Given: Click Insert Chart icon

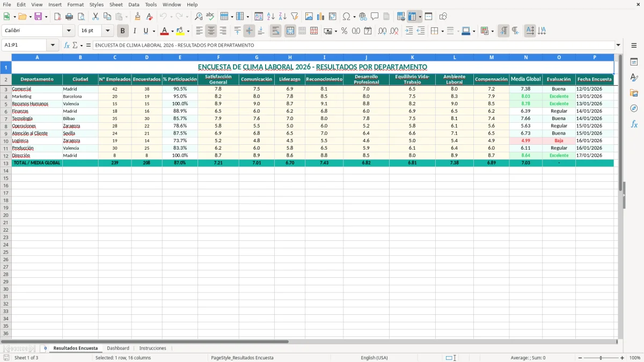Looking at the screenshot, I should coord(321,17).
